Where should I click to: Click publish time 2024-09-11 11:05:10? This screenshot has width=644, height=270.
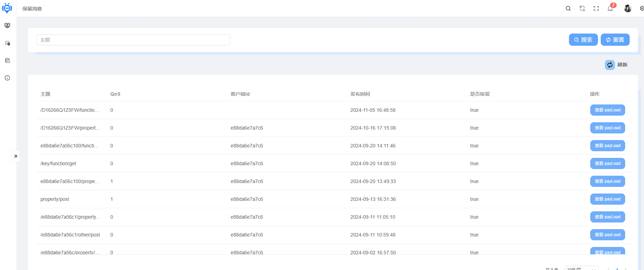click(373, 217)
